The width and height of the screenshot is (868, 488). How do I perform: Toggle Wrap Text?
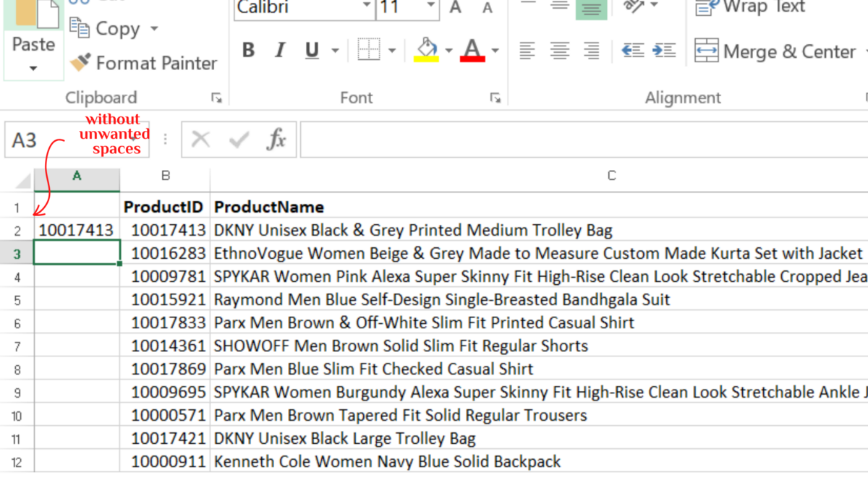coord(750,7)
